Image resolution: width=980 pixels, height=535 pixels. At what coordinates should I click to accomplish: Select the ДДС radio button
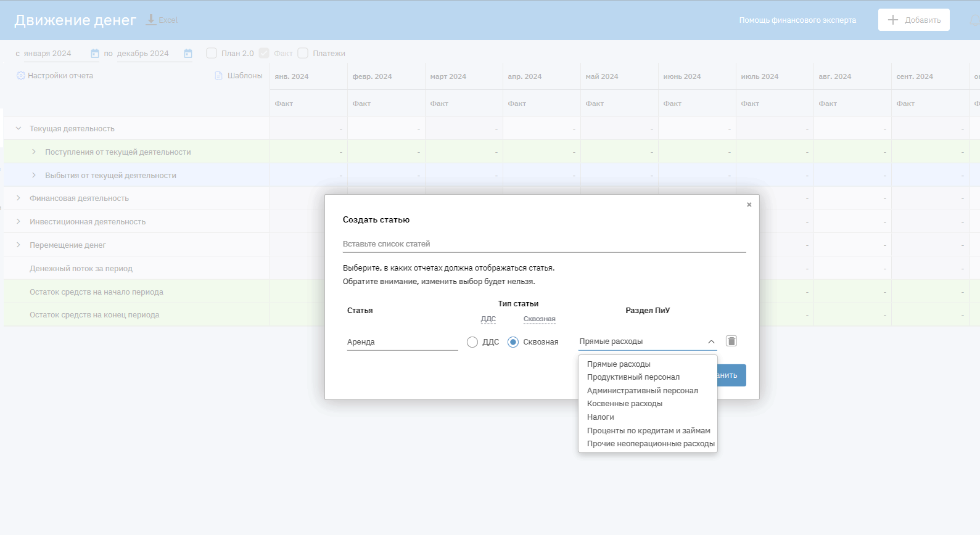point(472,342)
